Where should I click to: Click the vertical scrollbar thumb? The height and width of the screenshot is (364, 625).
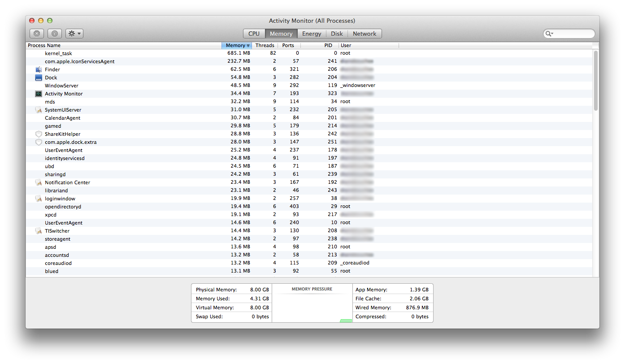(x=596, y=81)
